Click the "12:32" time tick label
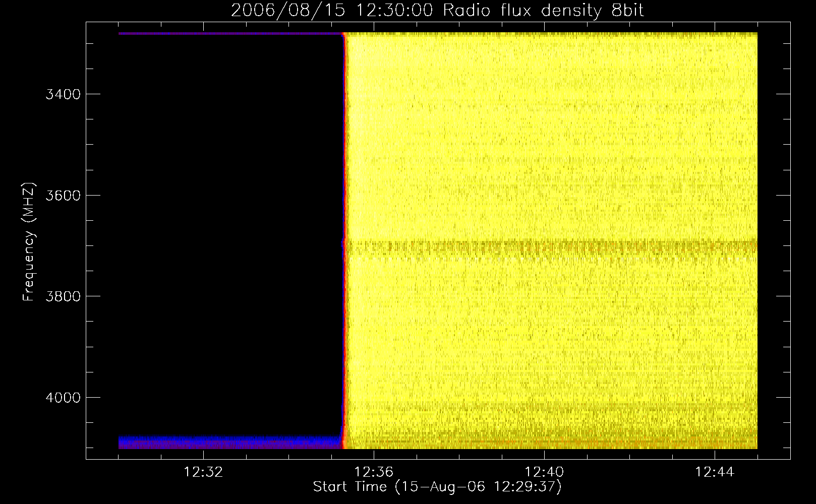This screenshot has height=504, width=816. click(203, 472)
